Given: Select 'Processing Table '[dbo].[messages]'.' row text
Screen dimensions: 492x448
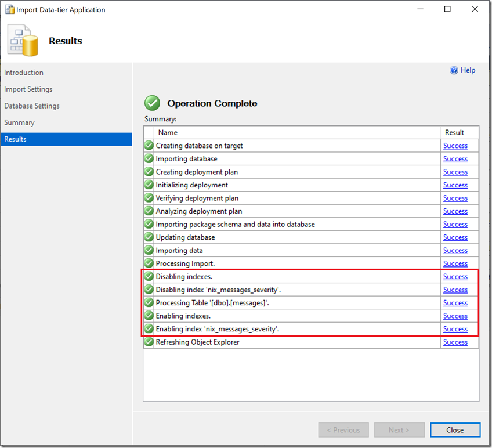Looking at the screenshot, I should click(212, 303).
